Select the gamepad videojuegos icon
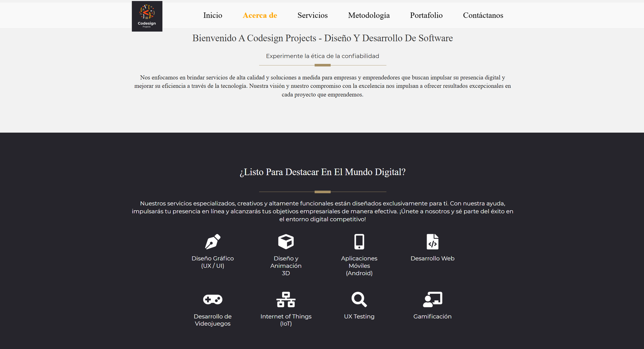 coord(213,299)
